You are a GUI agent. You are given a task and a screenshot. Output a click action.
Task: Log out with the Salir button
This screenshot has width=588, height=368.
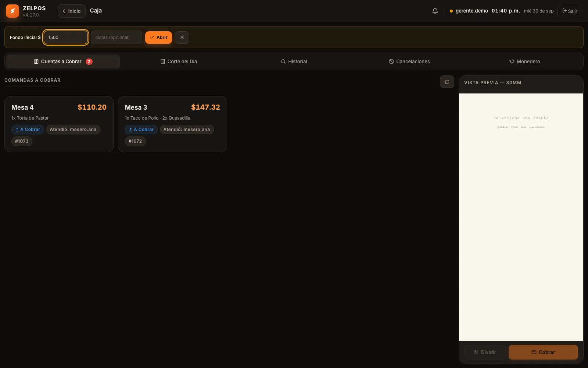coord(570,11)
